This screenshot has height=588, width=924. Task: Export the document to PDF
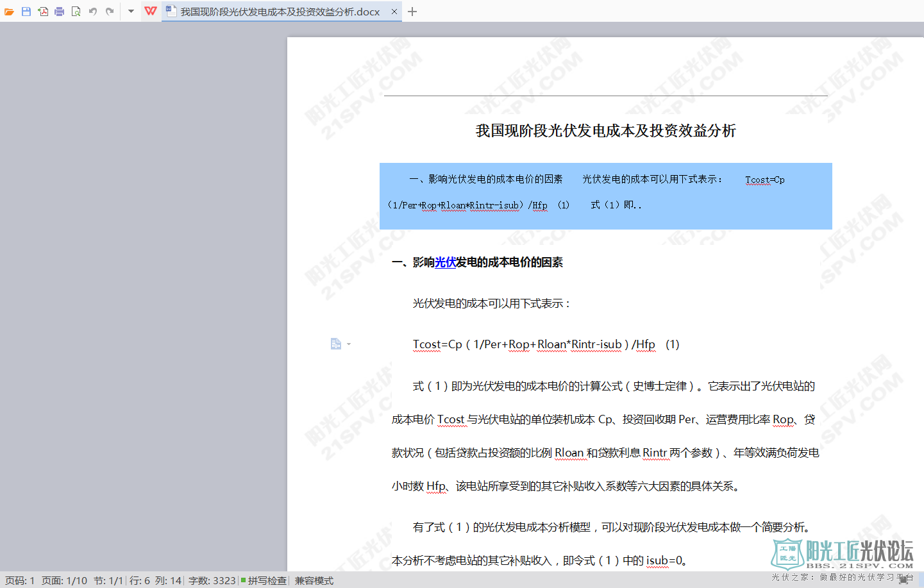click(x=43, y=12)
